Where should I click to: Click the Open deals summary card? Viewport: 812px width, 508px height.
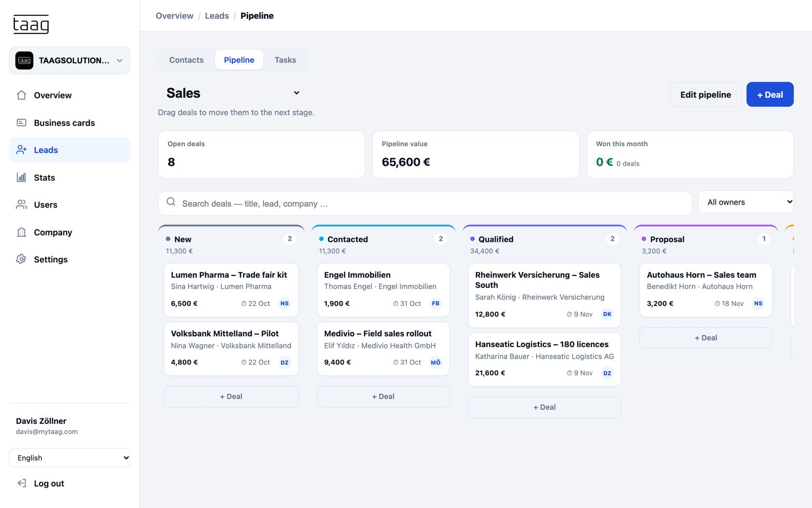tap(261, 155)
